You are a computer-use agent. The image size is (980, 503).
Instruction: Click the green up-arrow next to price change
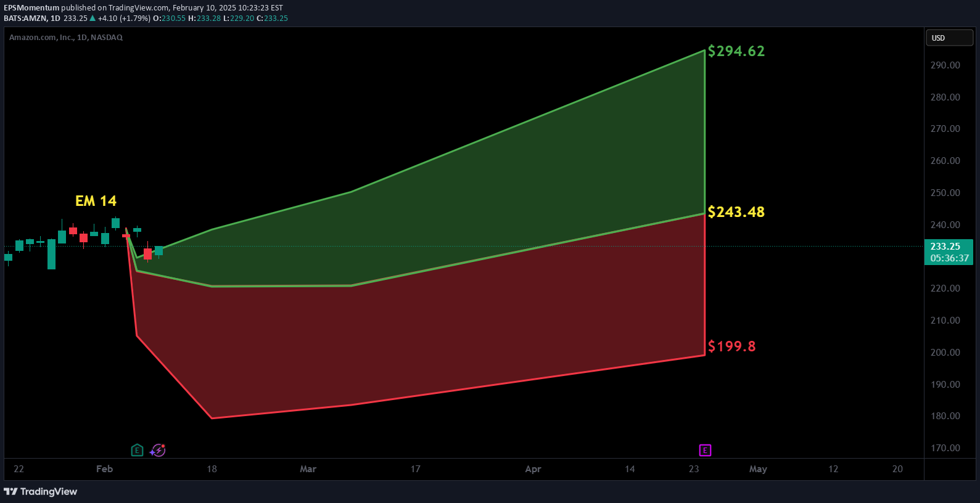click(x=93, y=18)
